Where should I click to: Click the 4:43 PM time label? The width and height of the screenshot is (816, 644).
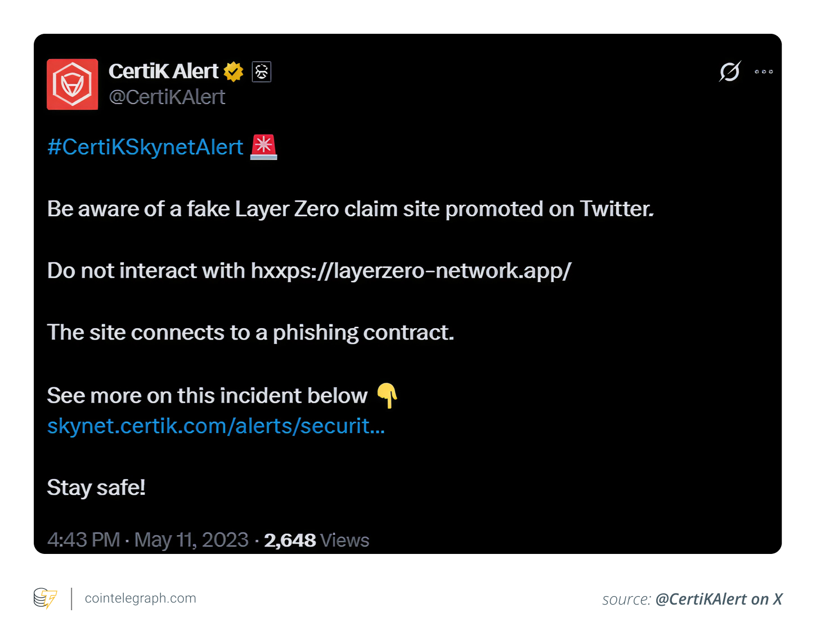click(x=83, y=540)
